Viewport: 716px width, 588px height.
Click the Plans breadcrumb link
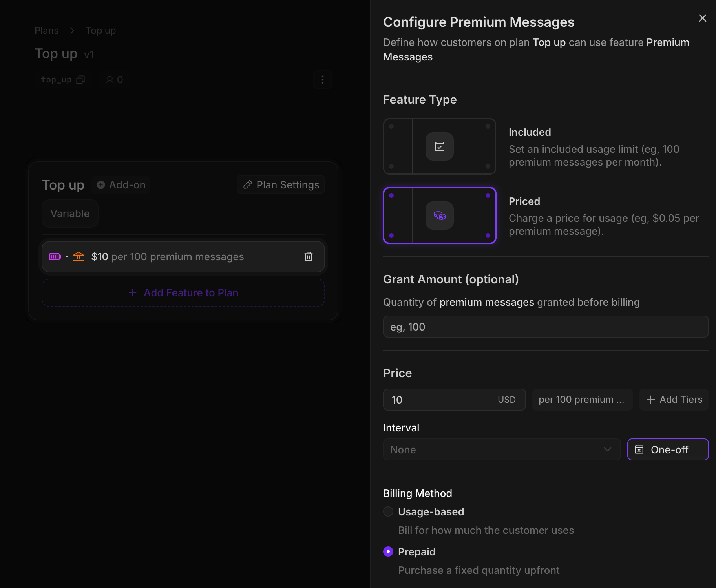tap(46, 31)
